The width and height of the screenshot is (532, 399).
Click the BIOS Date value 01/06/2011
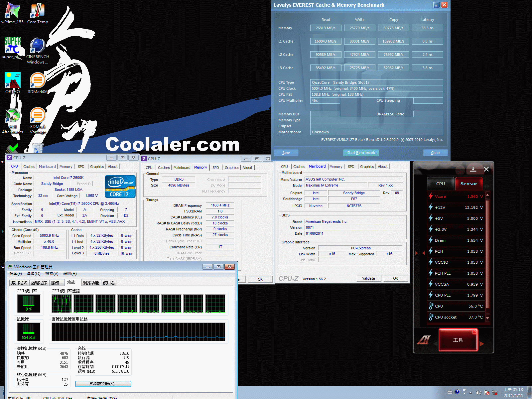(x=354, y=233)
